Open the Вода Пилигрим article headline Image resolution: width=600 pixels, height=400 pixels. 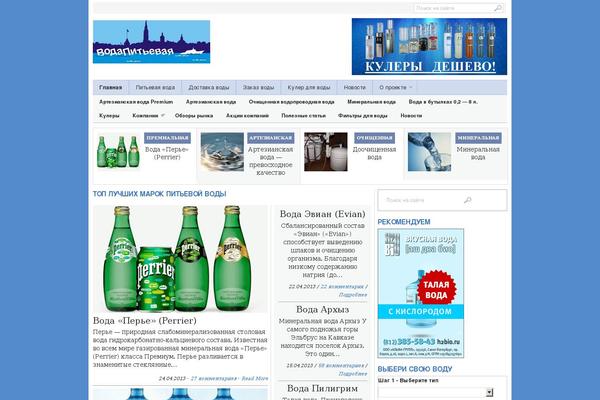[x=323, y=389]
